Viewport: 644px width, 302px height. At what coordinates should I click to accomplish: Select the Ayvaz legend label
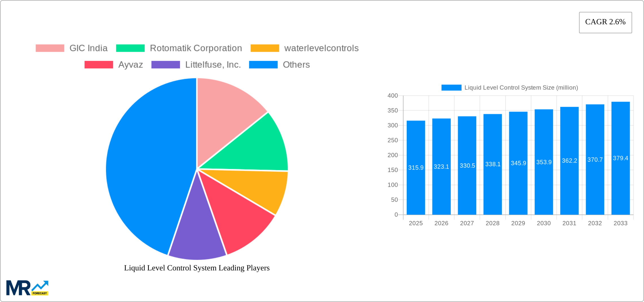point(131,65)
